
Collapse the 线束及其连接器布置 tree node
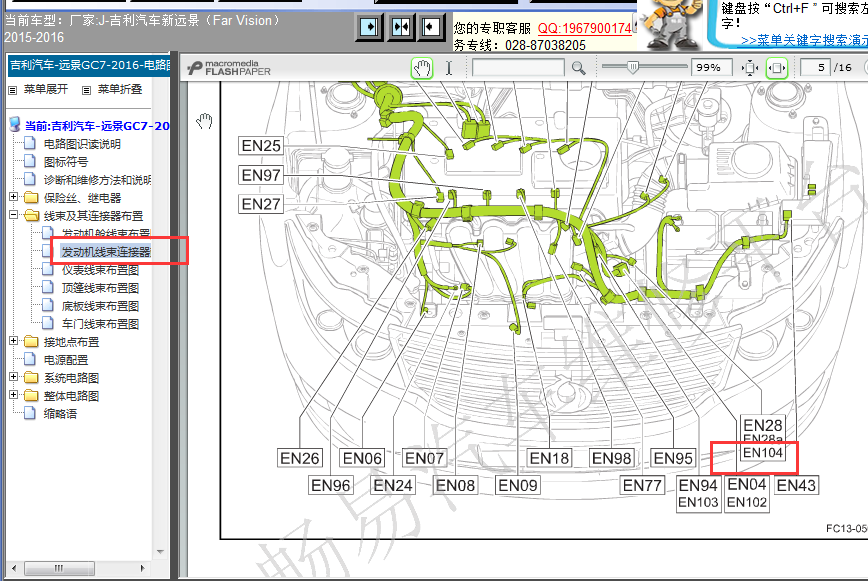point(13,215)
